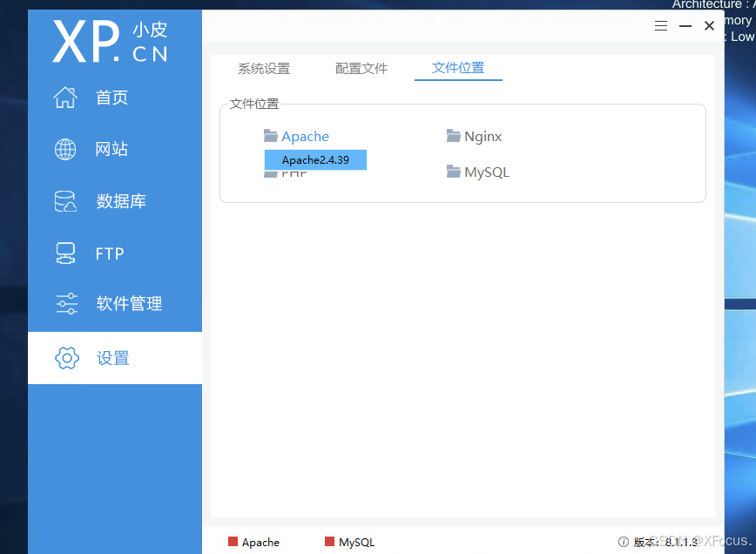
Task: Close the XP.CN window
Action: pyautogui.click(x=709, y=25)
